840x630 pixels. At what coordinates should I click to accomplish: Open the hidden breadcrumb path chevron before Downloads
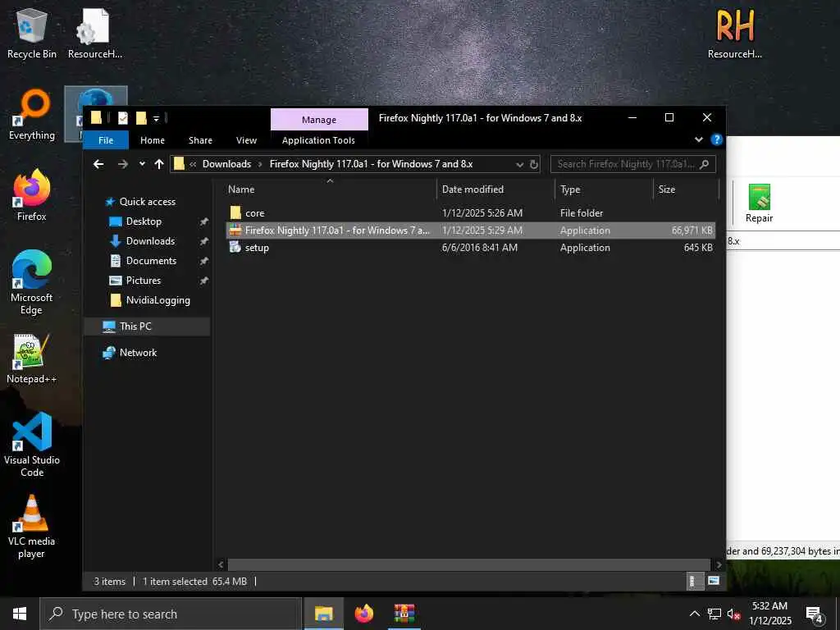[193, 164]
